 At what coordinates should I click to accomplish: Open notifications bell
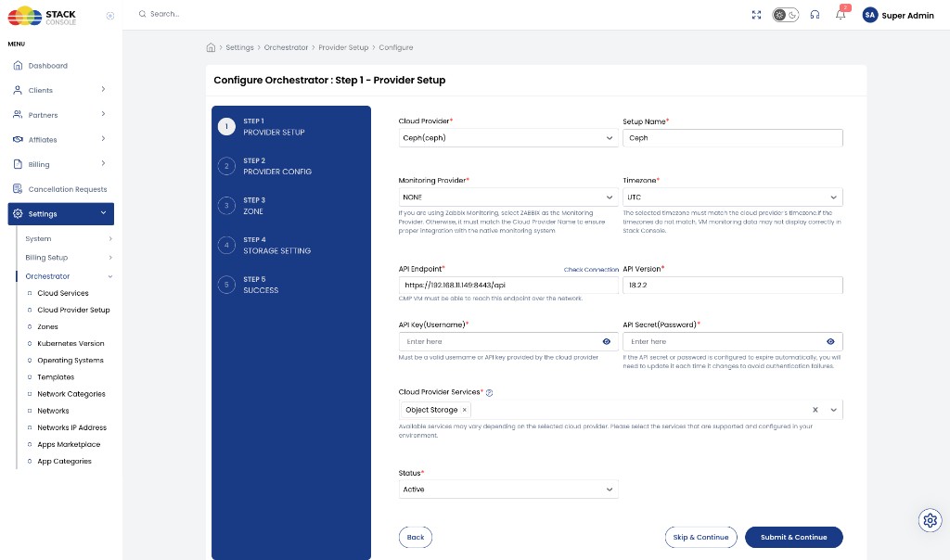[841, 15]
